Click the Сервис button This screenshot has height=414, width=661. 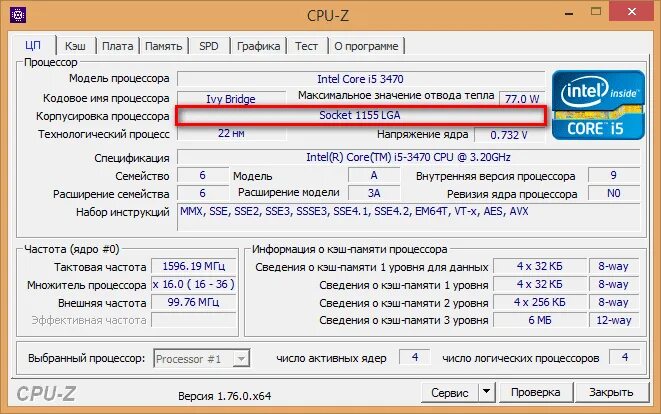450,392
